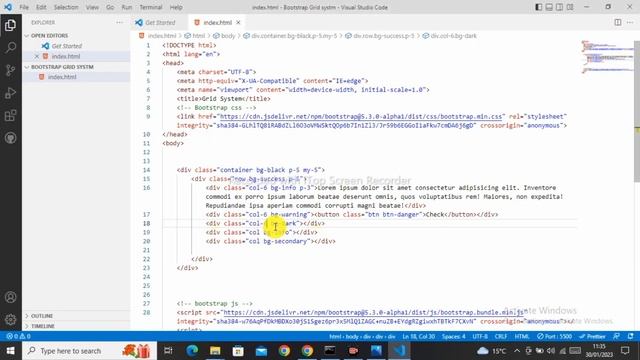Click div.col-6.bg-dark breadcrumb item
The width and height of the screenshot is (640, 360).
point(453,36)
